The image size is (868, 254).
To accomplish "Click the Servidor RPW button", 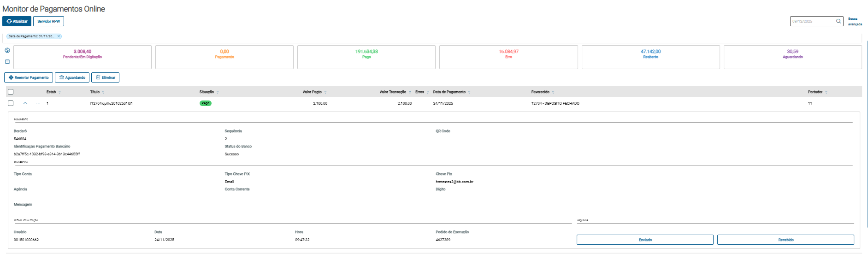I will point(48,21).
